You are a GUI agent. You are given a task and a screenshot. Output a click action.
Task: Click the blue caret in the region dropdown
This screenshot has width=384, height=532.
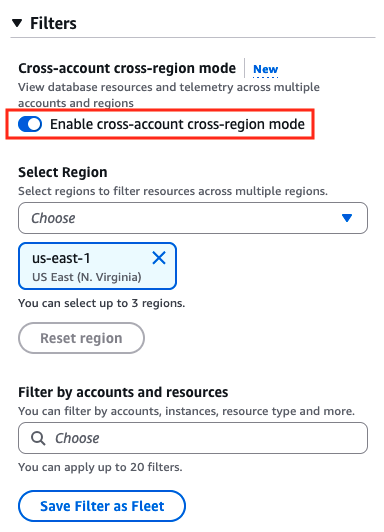click(347, 218)
